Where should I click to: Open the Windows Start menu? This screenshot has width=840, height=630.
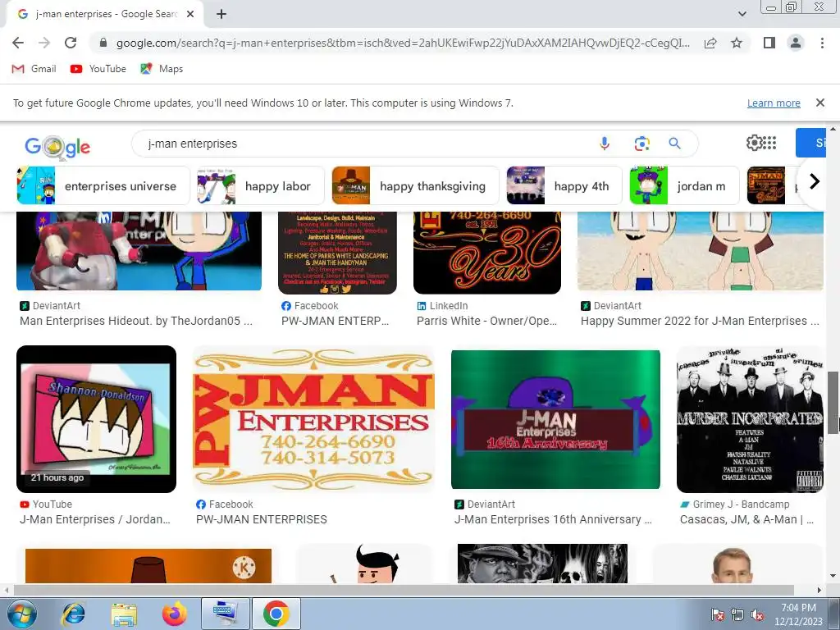[x=21, y=614]
